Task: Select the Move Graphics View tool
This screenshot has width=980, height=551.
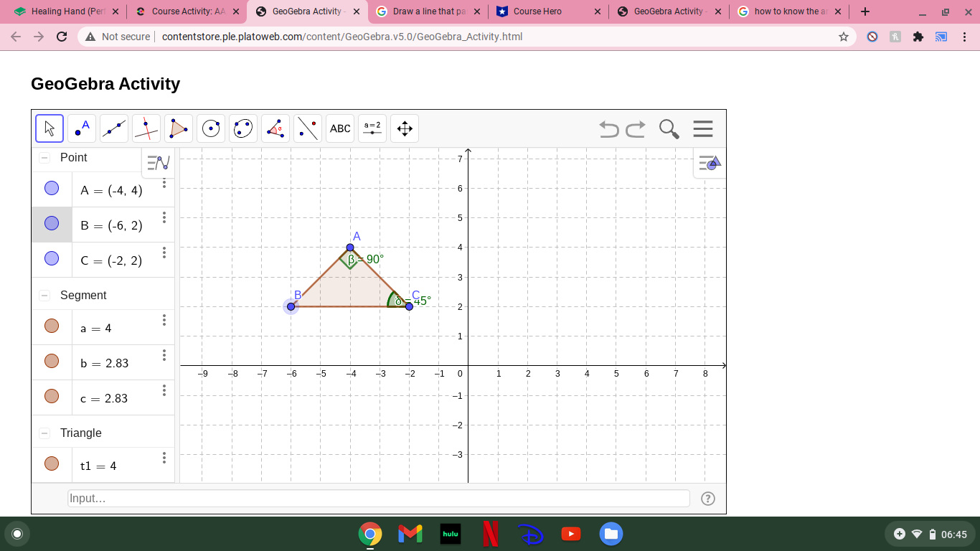Action: [405, 128]
